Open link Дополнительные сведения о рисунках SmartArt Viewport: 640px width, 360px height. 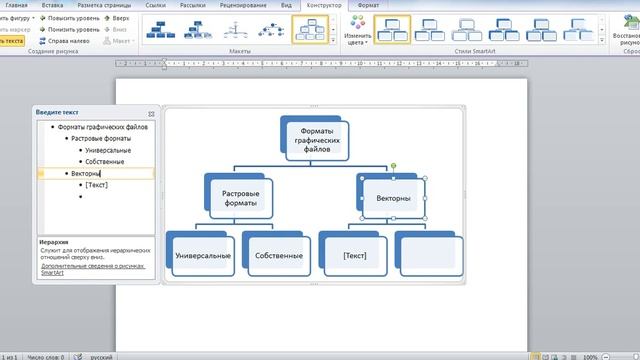pos(93,269)
